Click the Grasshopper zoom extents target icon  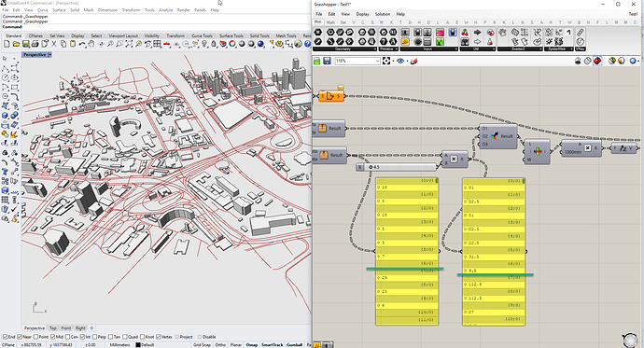[386, 62]
